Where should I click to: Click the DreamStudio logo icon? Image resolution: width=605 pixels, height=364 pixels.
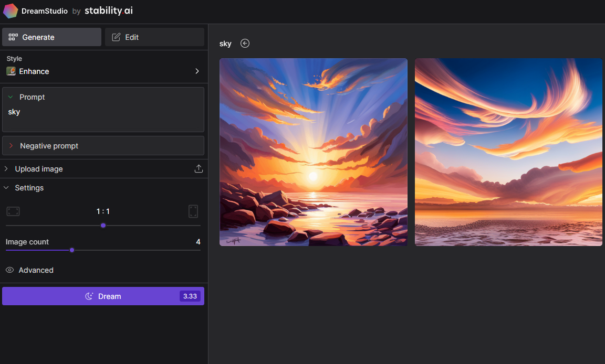11,10
